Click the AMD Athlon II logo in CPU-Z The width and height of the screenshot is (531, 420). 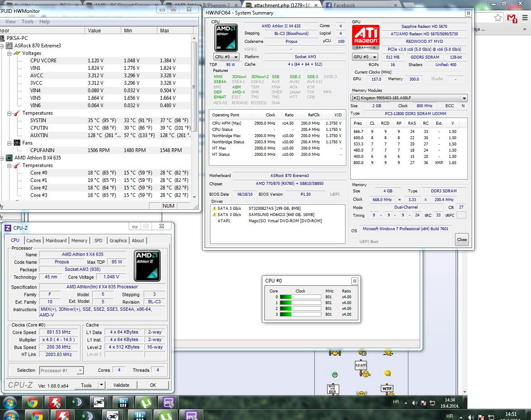point(147,265)
